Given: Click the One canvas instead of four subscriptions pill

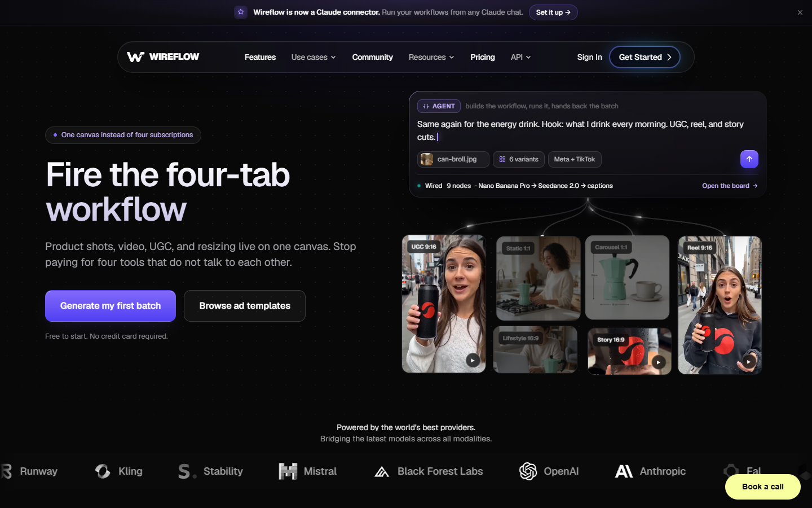Looking at the screenshot, I should [x=123, y=135].
